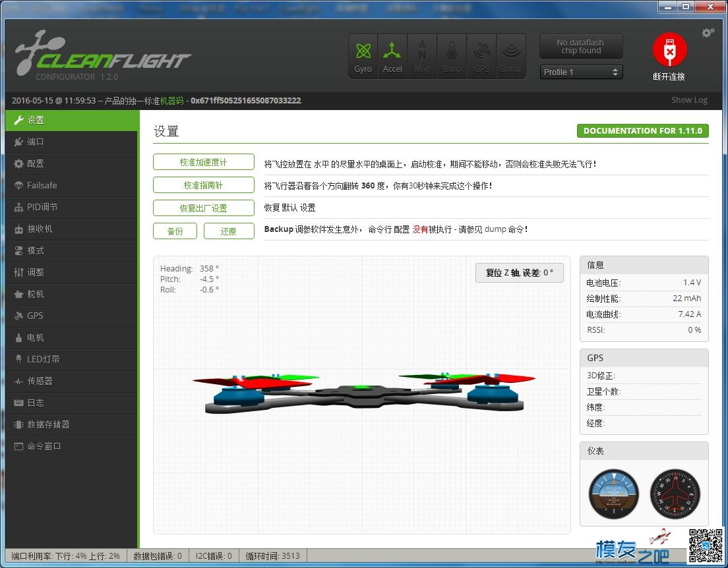Click the 电池电压 1.4 V value

(692, 283)
